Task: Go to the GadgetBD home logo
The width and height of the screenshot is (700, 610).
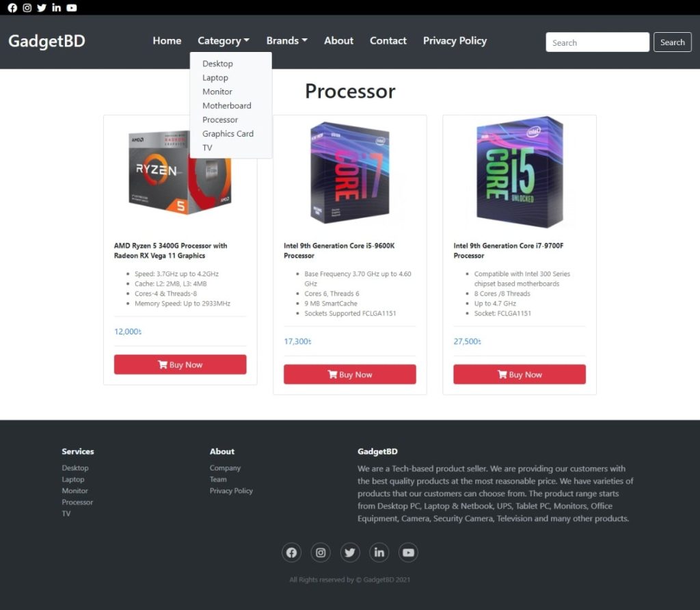Action: [x=47, y=41]
